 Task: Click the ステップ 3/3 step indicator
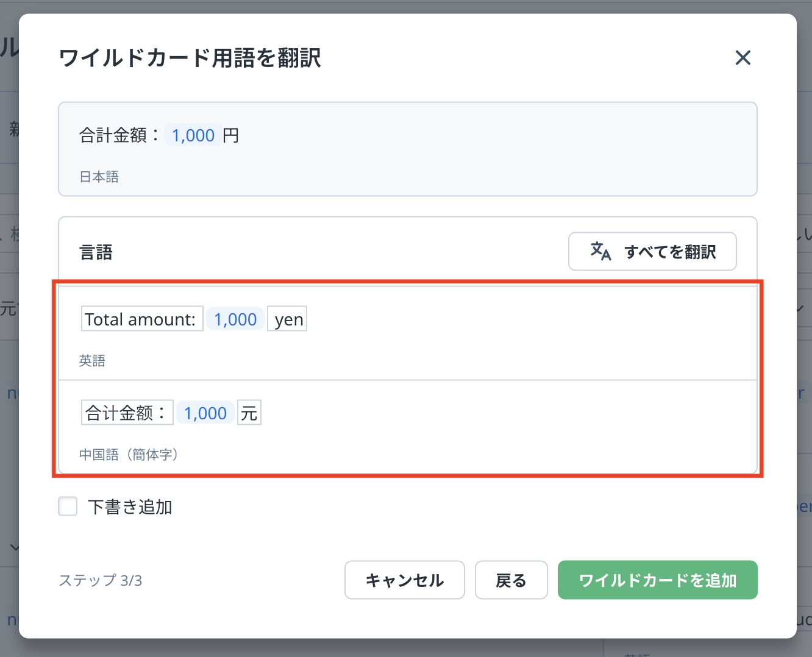click(x=101, y=580)
